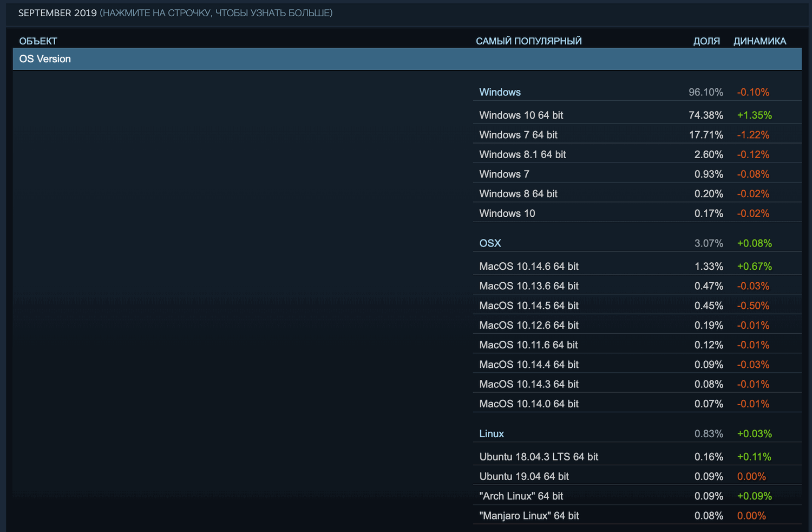
Task: Click the 'Windows 7' name with 0.93% share
Action: [x=505, y=174]
